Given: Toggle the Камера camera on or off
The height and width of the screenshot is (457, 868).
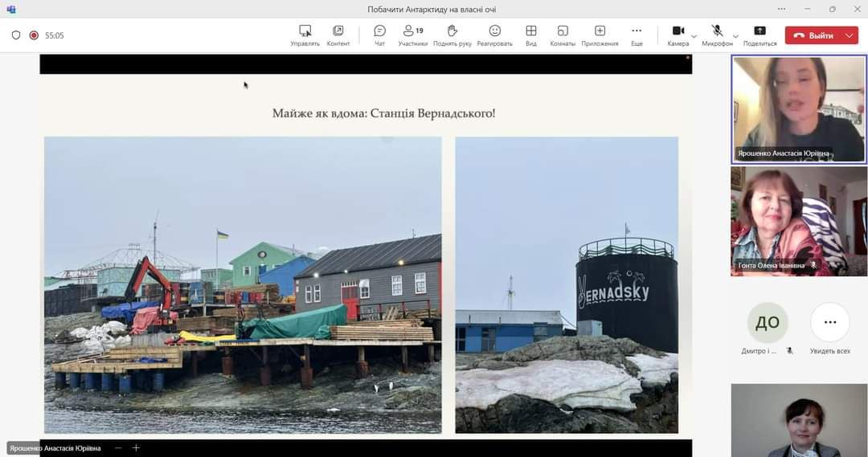Looking at the screenshot, I should (678, 35).
